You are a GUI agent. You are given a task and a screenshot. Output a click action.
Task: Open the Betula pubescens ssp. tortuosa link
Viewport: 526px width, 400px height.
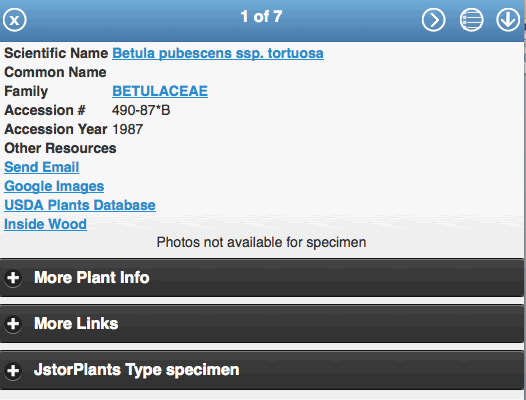[x=218, y=53]
